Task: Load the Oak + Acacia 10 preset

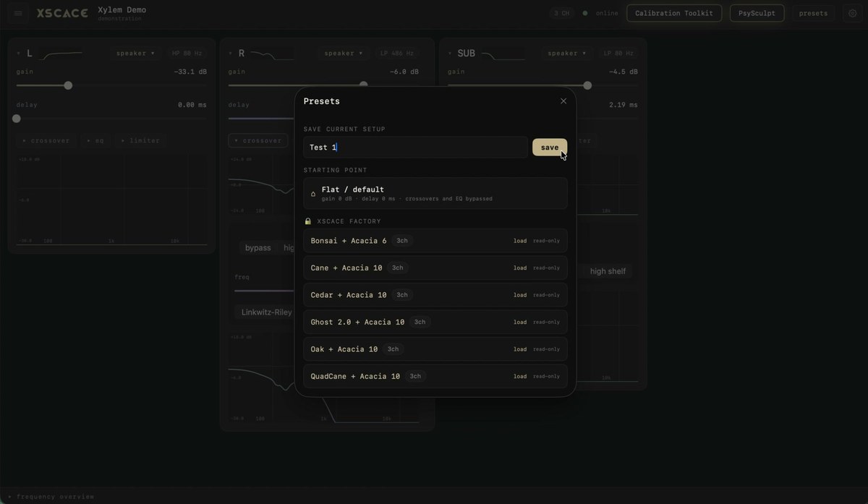Action: pos(520,349)
